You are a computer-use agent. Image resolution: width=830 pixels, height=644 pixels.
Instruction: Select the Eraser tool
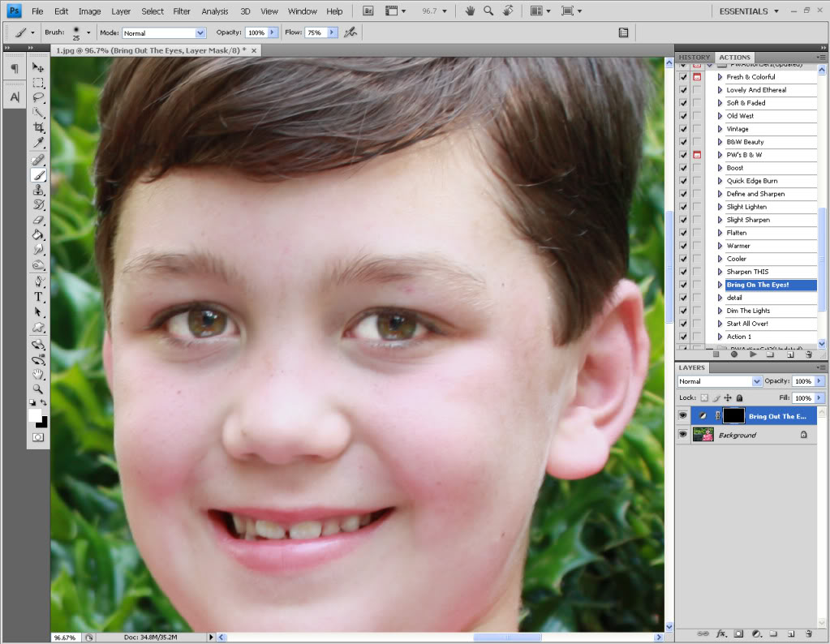[38, 220]
